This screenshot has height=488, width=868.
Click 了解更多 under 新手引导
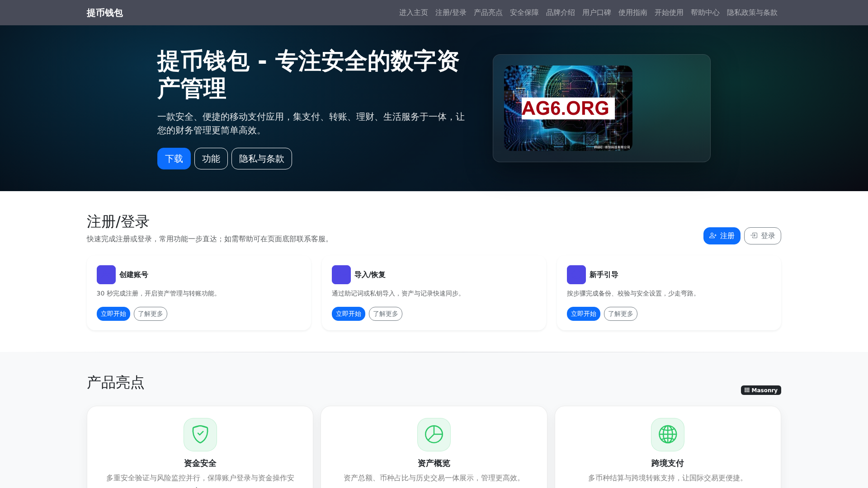coord(621,314)
